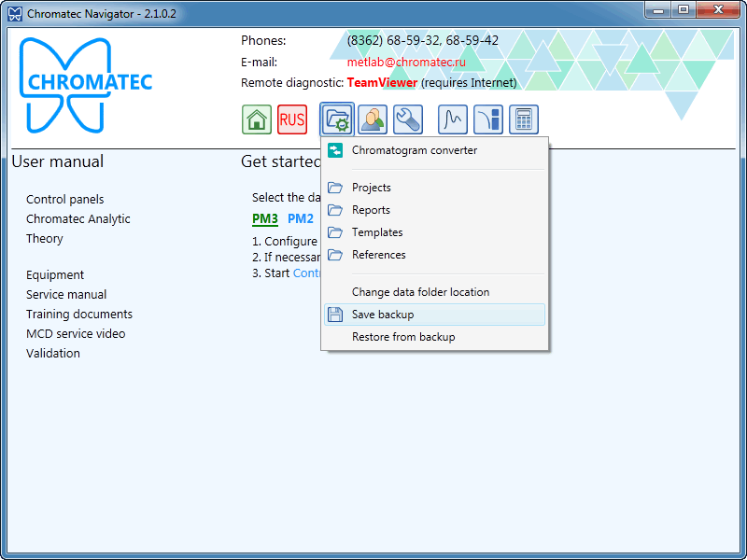Switch language with the RUS button
Screen dimensions: 747x560
tap(292, 119)
